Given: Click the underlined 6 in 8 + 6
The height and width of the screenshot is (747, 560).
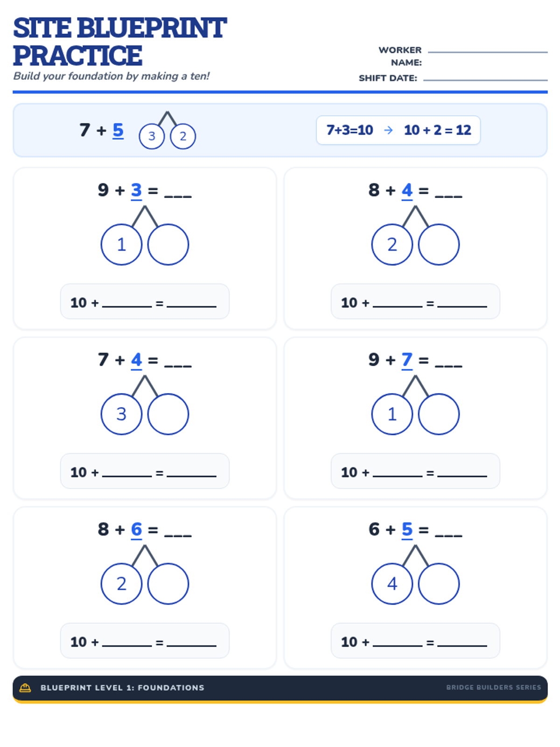Looking at the screenshot, I should pyautogui.click(x=136, y=529).
